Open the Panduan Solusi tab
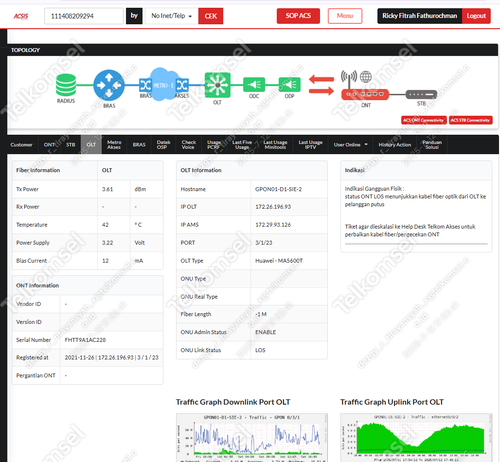The height and width of the screenshot is (462, 500). (x=432, y=145)
